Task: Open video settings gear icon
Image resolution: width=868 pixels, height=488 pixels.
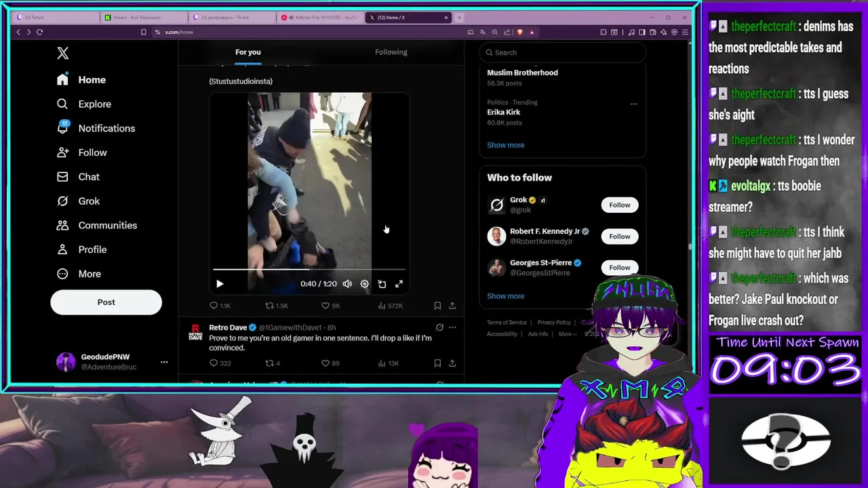Action: tap(364, 284)
